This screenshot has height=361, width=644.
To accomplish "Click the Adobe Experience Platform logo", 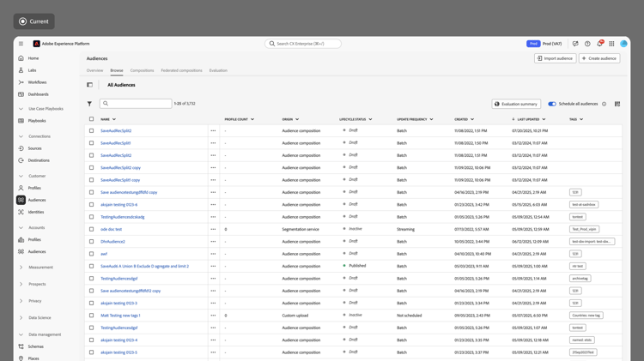I will point(37,44).
